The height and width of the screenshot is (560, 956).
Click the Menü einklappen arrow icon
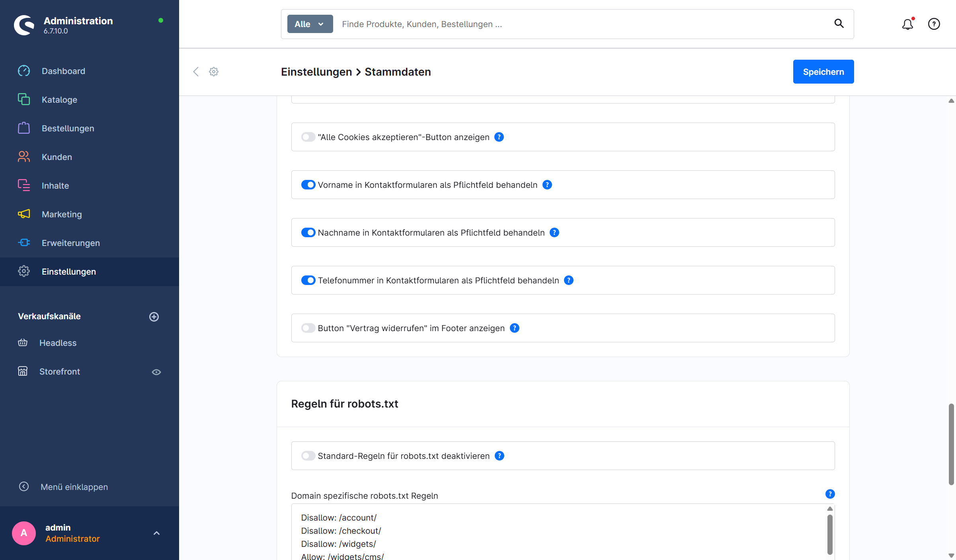(24, 487)
